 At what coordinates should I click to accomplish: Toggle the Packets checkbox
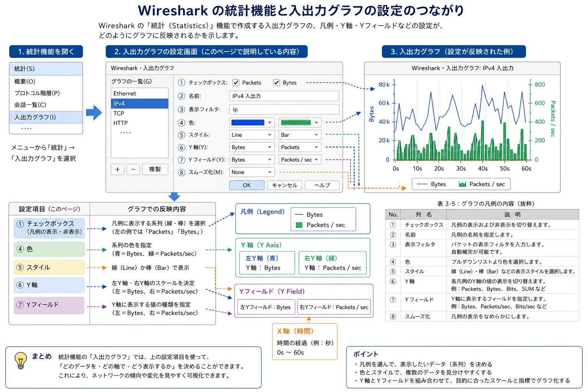tap(236, 83)
